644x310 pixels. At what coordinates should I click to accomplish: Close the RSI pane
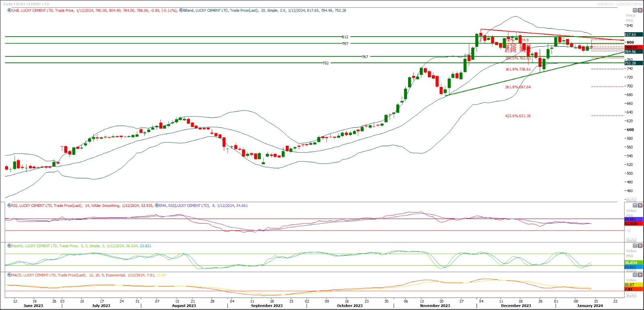[640, 205]
